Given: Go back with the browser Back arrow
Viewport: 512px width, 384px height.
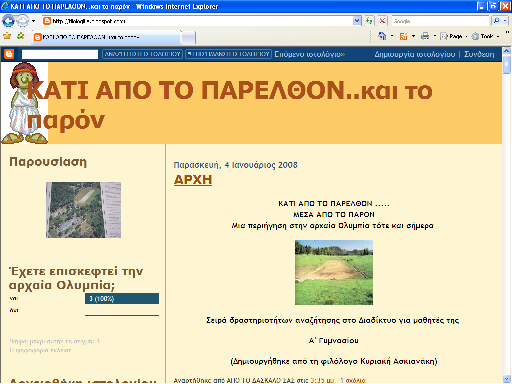Looking at the screenshot, I should 8,21.
